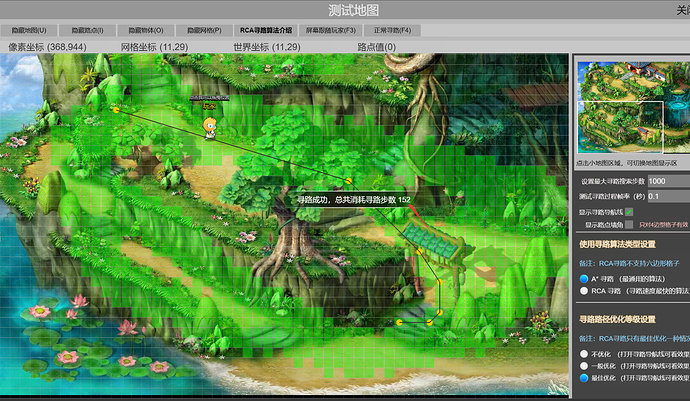This screenshot has height=401, width=690.
Task: Open the RCA寻路算法介绍 tab
Action: [266, 30]
